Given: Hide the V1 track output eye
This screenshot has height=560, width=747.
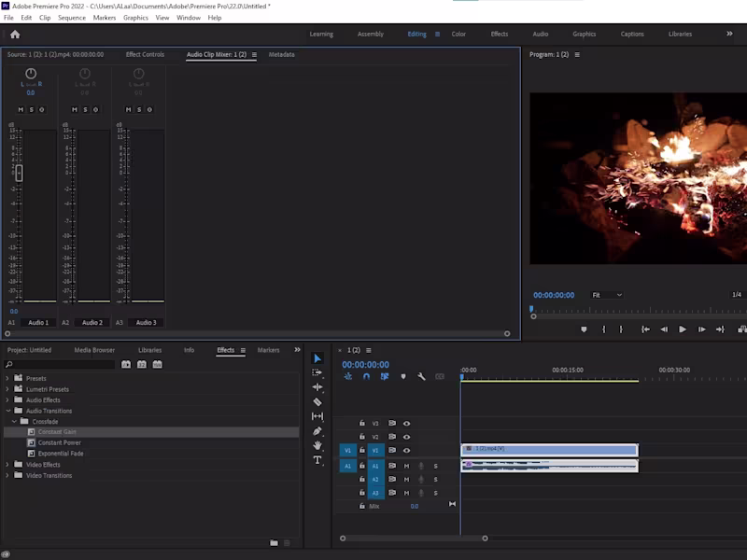Looking at the screenshot, I should [406, 451].
